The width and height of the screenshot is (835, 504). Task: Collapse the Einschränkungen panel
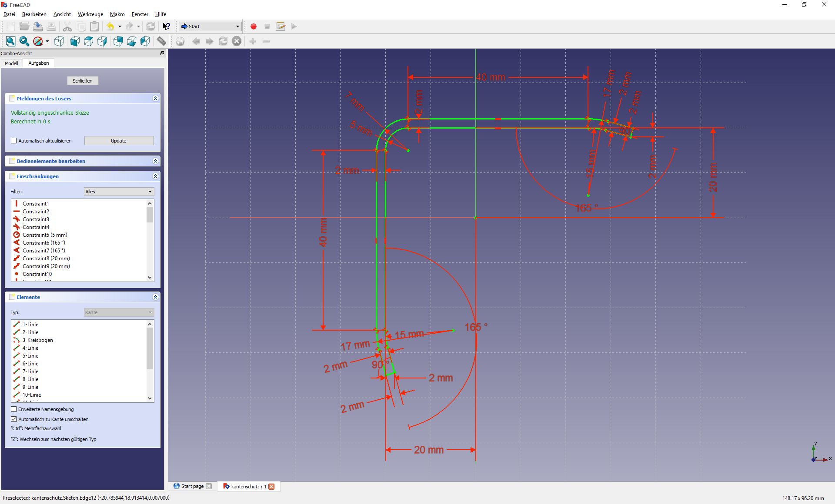155,176
